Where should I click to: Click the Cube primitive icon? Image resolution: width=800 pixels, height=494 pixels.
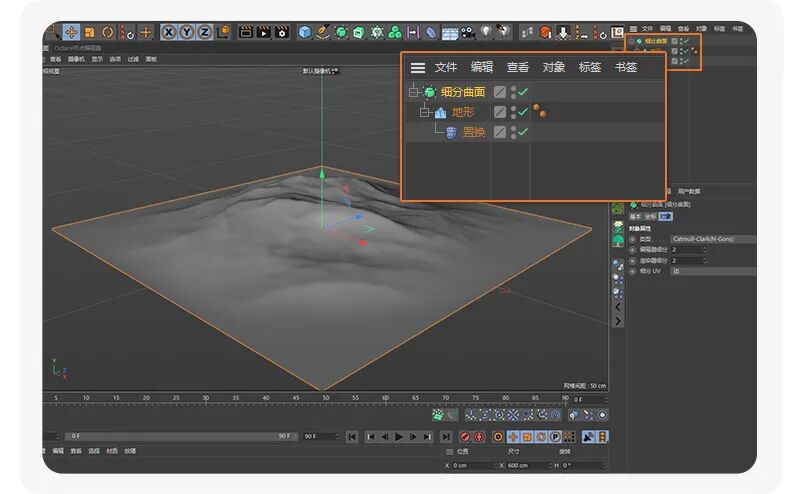point(305,32)
